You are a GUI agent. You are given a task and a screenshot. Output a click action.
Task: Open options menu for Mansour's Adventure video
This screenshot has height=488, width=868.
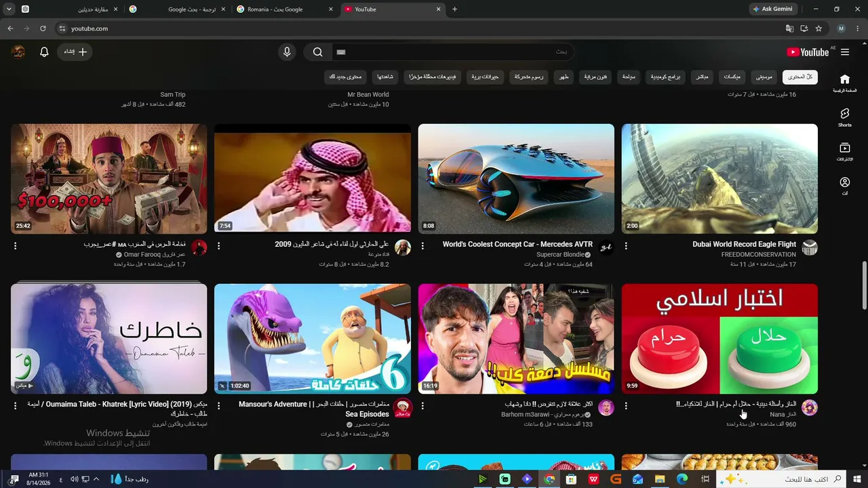click(x=218, y=405)
